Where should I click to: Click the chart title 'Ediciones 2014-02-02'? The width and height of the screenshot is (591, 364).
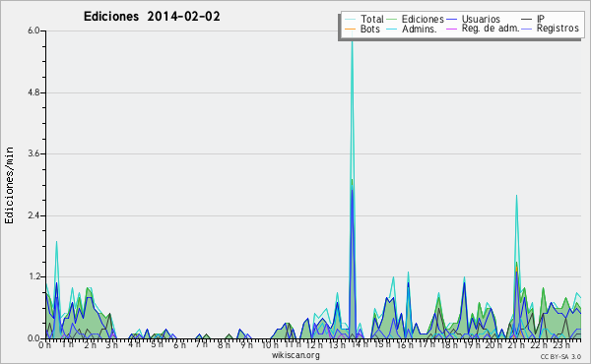click(x=152, y=17)
